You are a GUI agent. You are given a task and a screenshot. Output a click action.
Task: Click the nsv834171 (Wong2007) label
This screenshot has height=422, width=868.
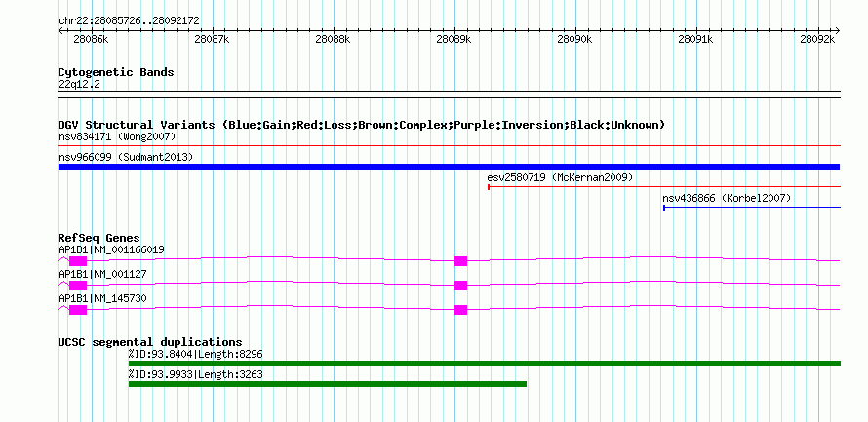coord(117,136)
